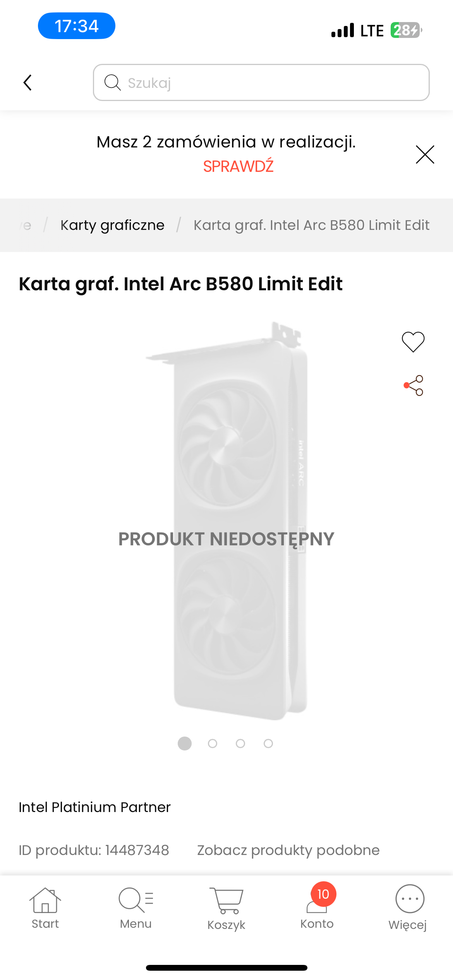The height and width of the screenshot is (980, 453).
Task: Share product using the share icon
Action: click(x=414, y=385)
